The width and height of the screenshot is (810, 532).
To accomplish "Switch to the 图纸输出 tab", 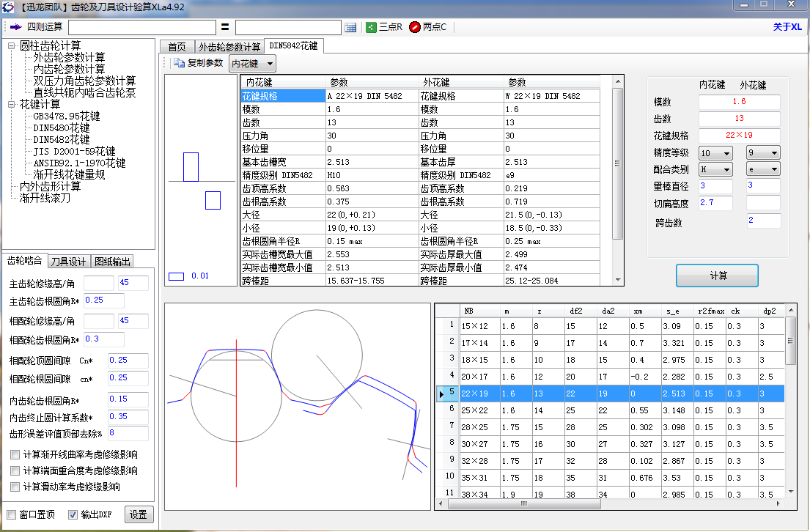I will point(112,262).
